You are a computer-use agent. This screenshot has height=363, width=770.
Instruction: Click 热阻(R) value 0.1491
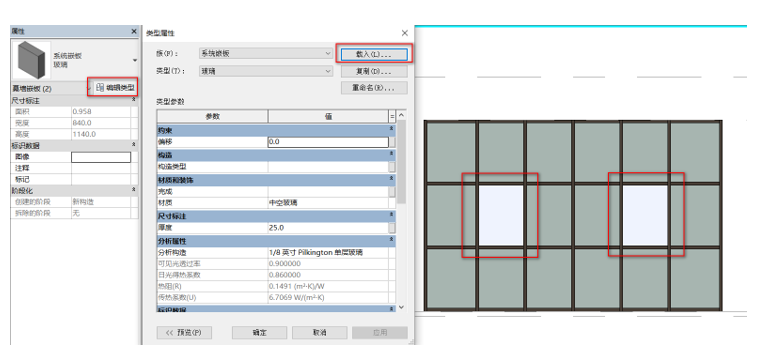tap(328, 286)
